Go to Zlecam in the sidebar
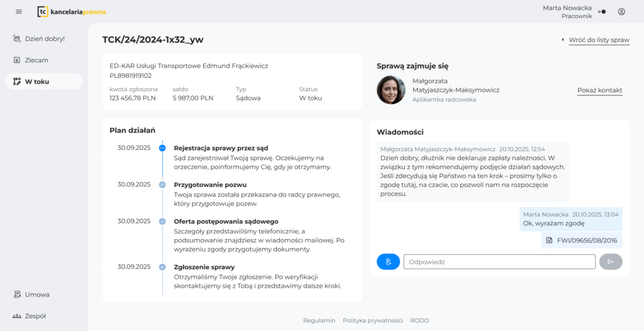 click(x=36, y=60)
